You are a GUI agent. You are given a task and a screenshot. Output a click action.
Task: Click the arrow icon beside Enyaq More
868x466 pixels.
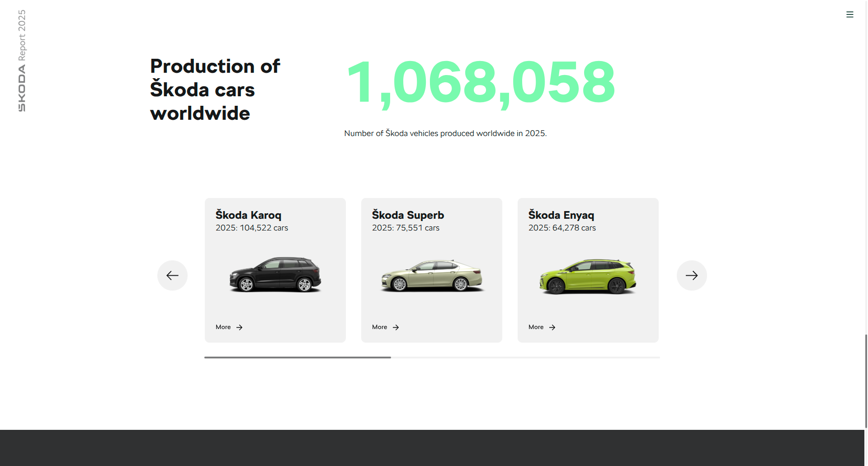tap(552, 327)
